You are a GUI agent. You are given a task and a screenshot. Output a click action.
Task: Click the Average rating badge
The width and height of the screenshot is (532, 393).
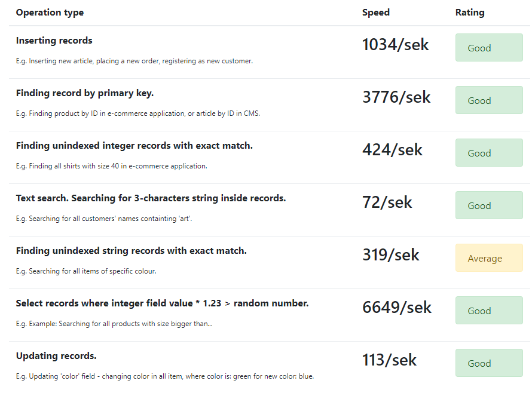(489, 257)
